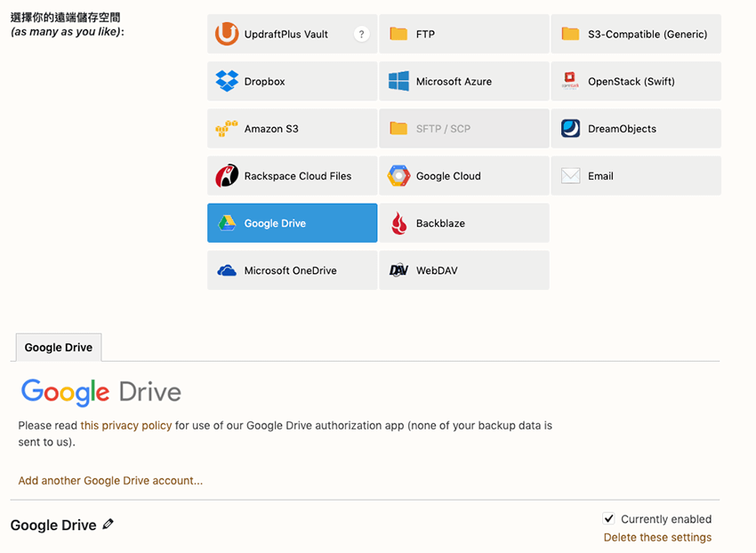Select the OpenStack (Swift) text label
The width and height of the screenshot is (756, 553).
[x=631, y=82]
